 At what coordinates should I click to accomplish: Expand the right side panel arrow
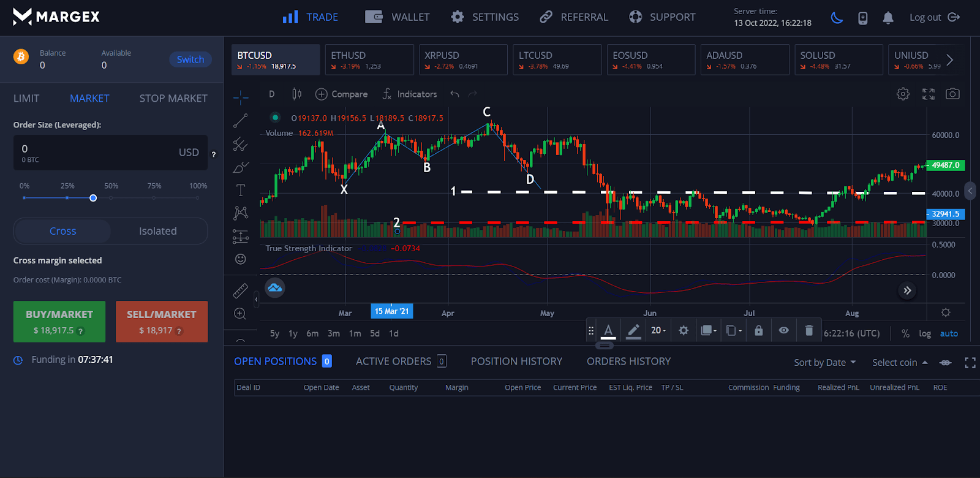(x=970, y=191)
